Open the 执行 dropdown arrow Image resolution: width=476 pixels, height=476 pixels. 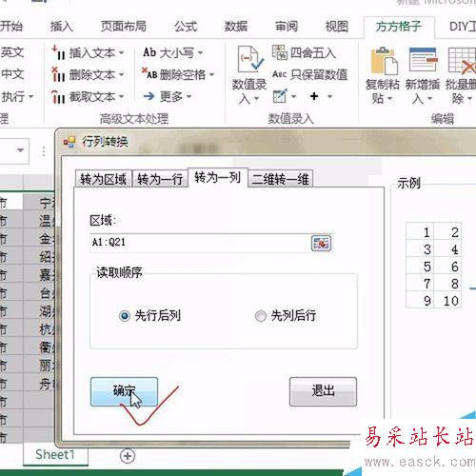pyautogui.click(x=30, y=96)
